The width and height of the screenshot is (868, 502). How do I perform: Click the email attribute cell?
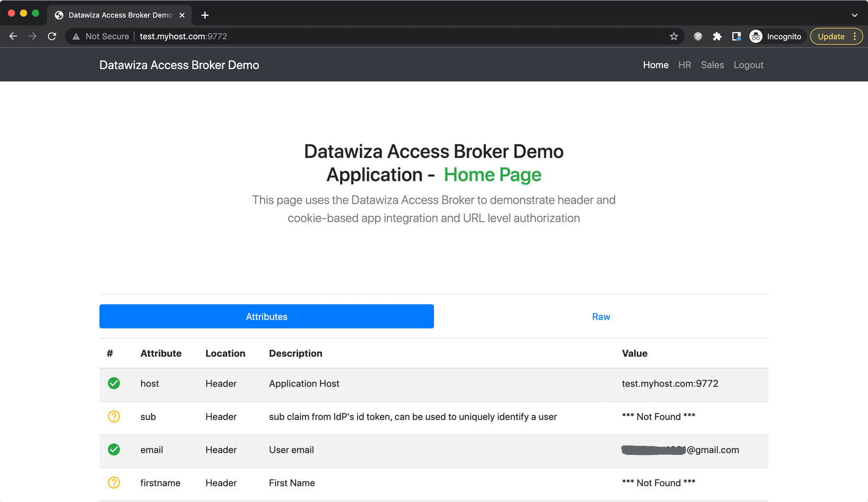click(x=152, y=449)
